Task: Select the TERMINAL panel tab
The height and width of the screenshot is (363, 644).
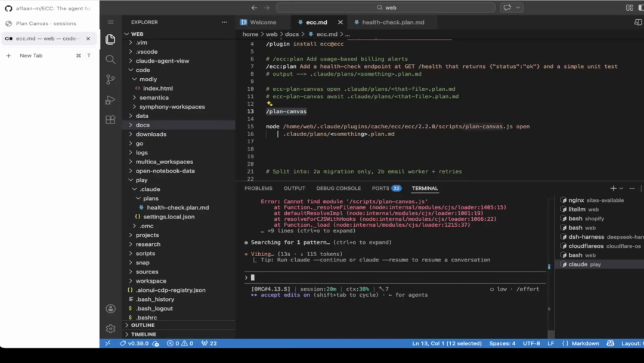Action: (x=425, y=188)
